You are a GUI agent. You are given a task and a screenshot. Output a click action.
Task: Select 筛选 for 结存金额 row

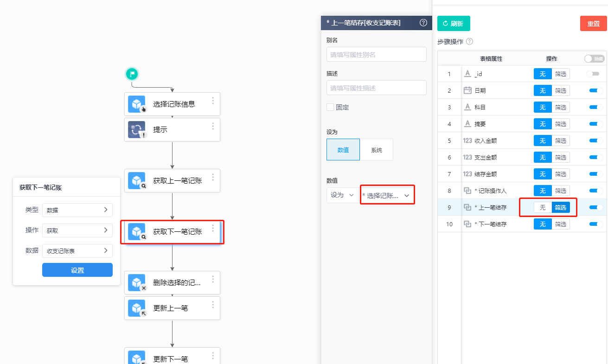click(561, 174)
